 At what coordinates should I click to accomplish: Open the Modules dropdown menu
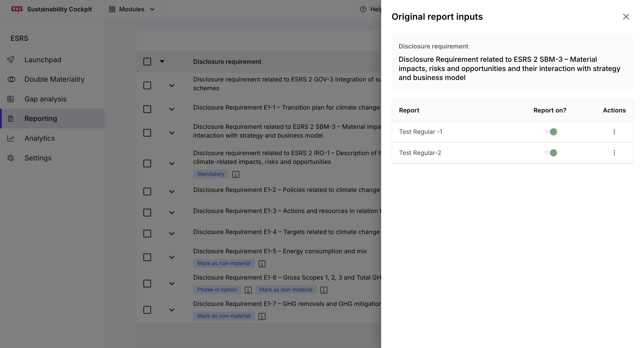[132, 9]
